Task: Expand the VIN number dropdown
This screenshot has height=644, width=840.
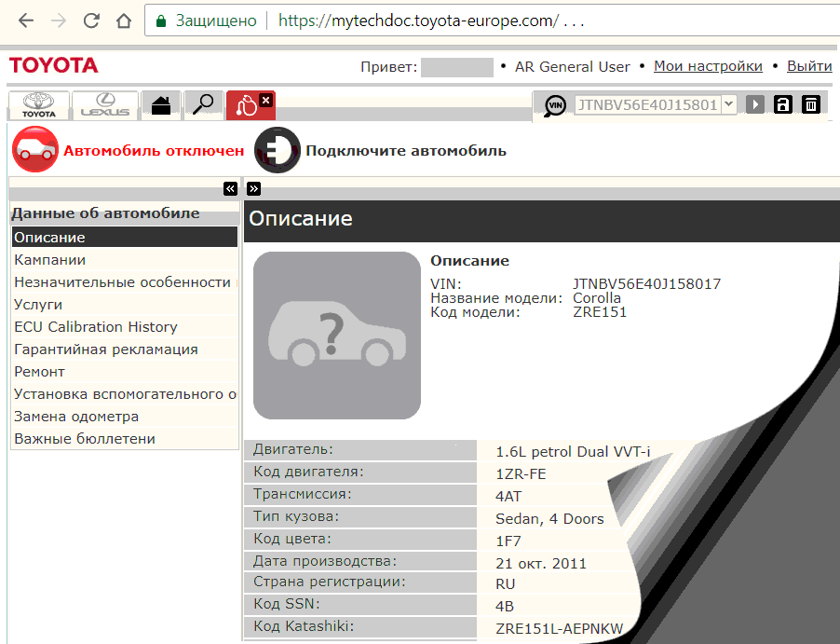Action: 728,105
